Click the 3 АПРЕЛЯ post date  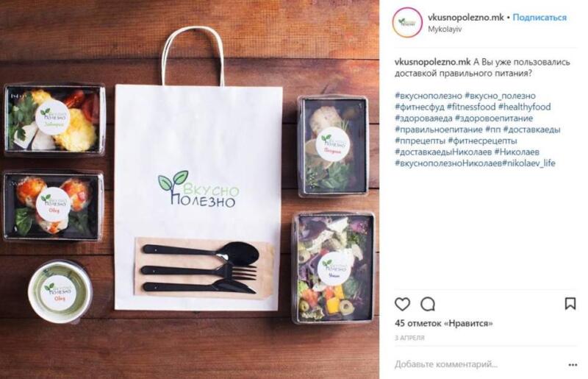(409, 338)
